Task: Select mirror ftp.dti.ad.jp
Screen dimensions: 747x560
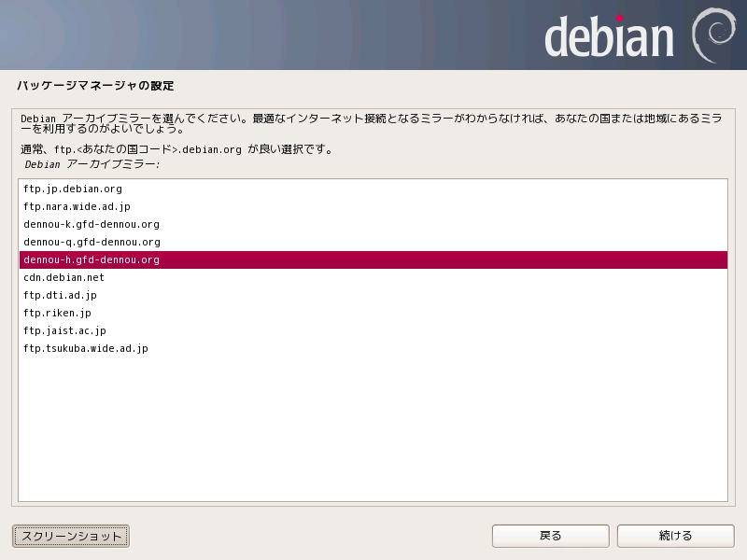Action: coord(373,295)
